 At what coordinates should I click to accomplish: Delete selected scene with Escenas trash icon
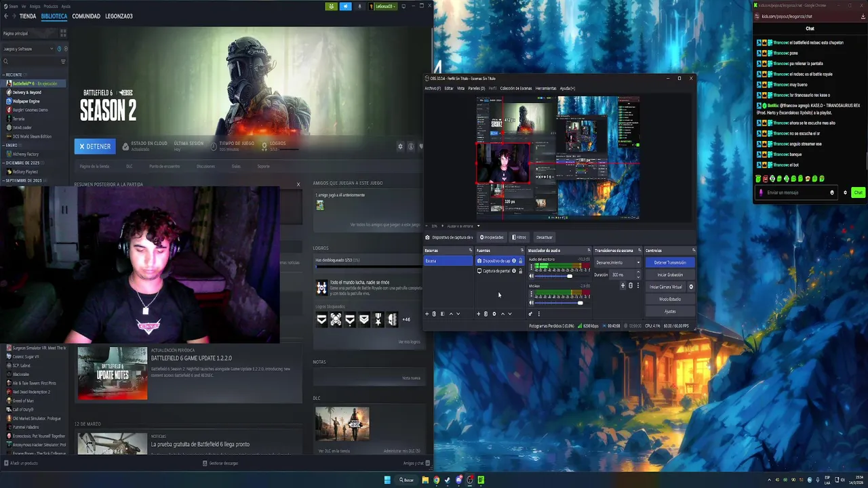click(434, 314)
